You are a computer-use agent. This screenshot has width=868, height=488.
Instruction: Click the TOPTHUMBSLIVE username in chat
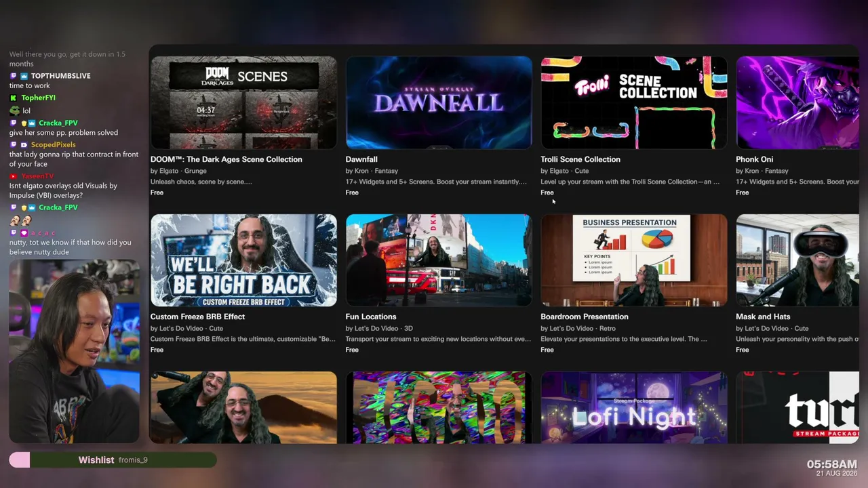tap(60, 76)
